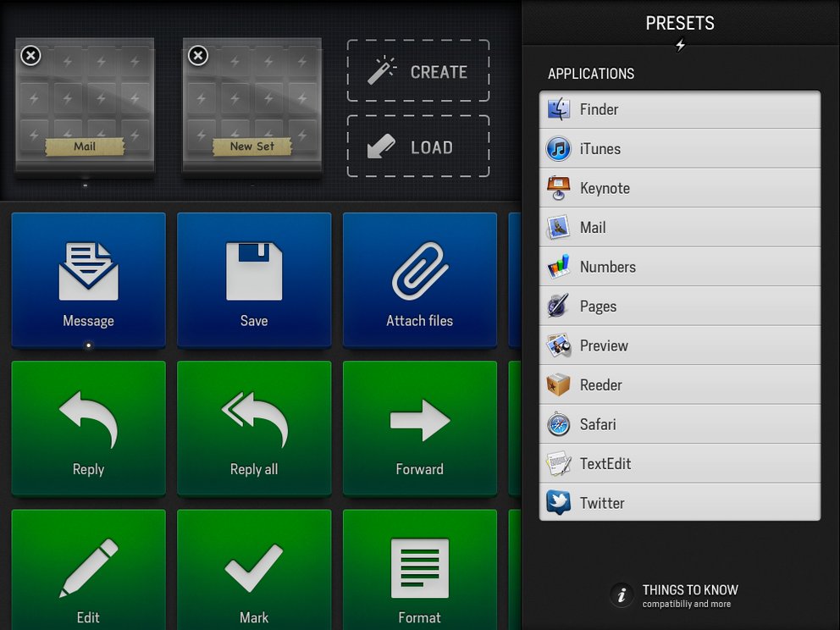Click the Preview photo icon
This screenshot has height=630, width=840.
[x=558, y=345]
